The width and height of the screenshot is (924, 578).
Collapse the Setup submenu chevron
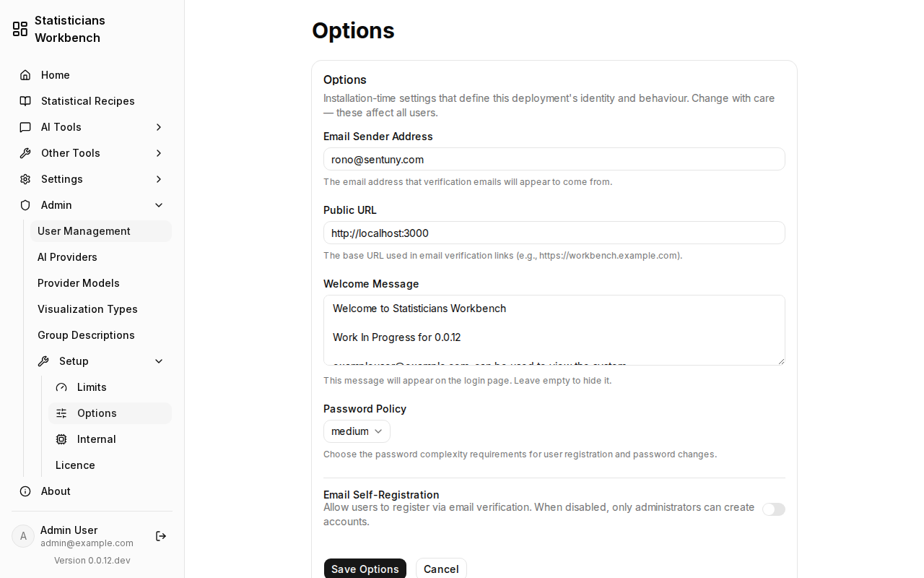point(159,361)
